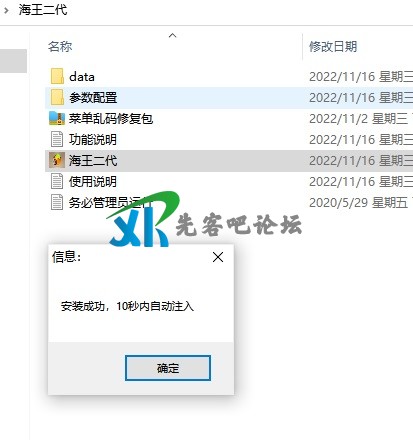Click the 海王二代 application icon
413x440 pixels.
click(57, 160)
